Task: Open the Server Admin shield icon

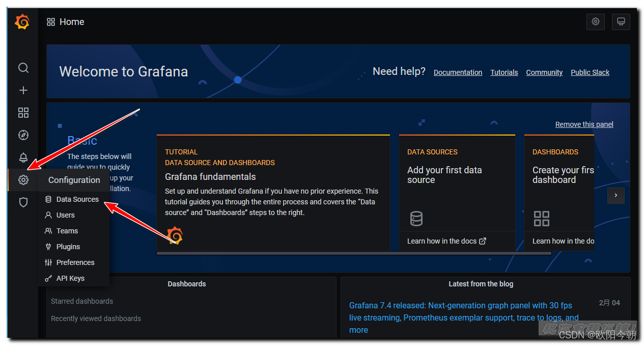Action: pos(23,202)
